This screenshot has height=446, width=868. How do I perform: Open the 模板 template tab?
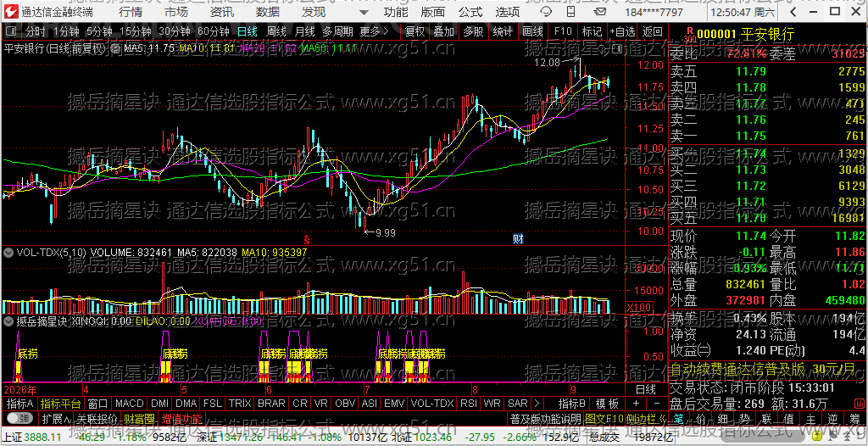coord(607,403)
